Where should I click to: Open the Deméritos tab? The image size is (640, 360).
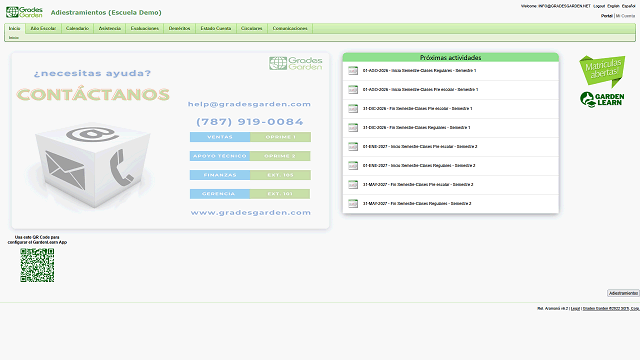point(180,28)
